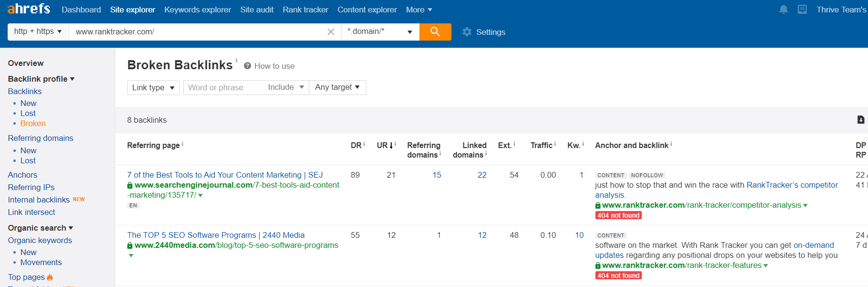
Task: Open the Any target filter
Action: click(338, 87)
